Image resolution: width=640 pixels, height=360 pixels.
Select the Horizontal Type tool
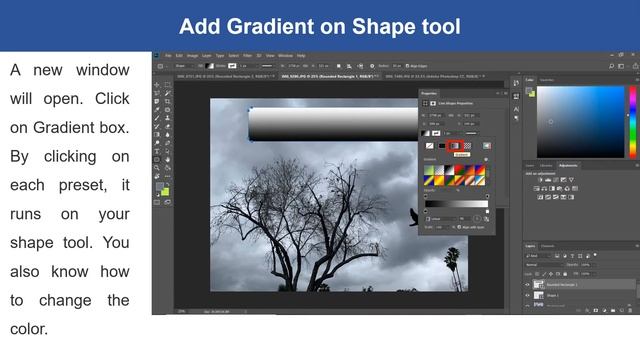tap(157, 151)
